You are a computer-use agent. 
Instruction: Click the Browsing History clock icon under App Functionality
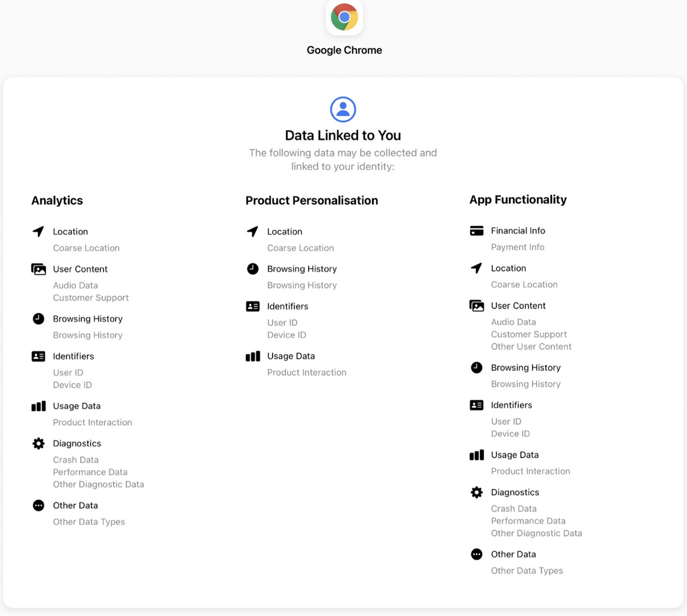(477, 368)
